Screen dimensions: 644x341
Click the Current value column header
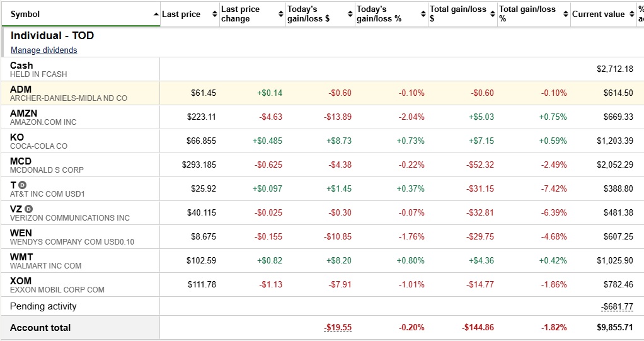tap(598, 14)
